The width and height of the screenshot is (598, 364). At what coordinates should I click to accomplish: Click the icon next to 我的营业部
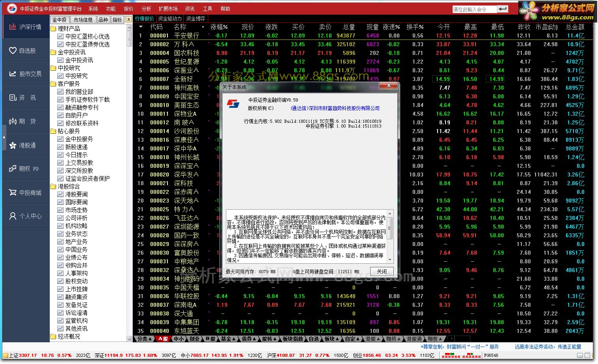[60, 92]
